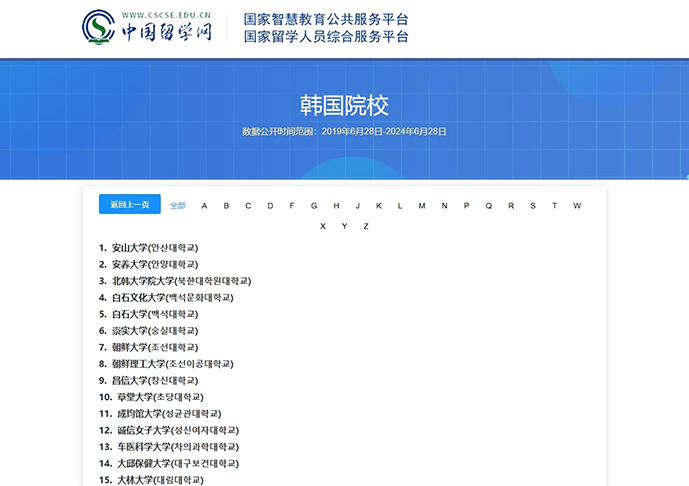Filter schools by letter J
The image size is (689, 486).
click(x=358, y=206)
